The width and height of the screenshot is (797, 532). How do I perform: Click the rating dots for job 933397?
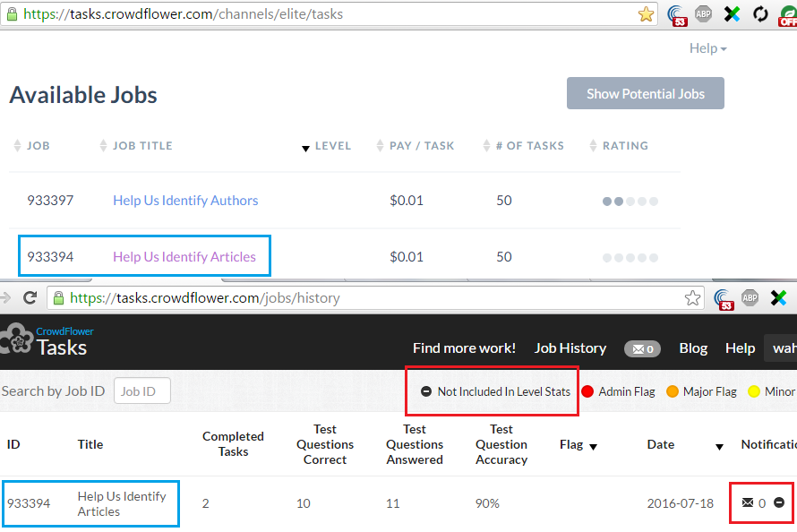pyautogui.click(x=630, y=202)
